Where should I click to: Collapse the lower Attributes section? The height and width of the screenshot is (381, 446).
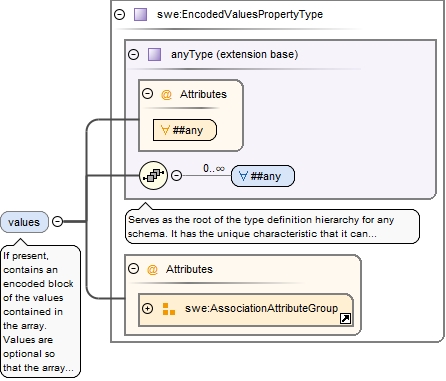133,268
